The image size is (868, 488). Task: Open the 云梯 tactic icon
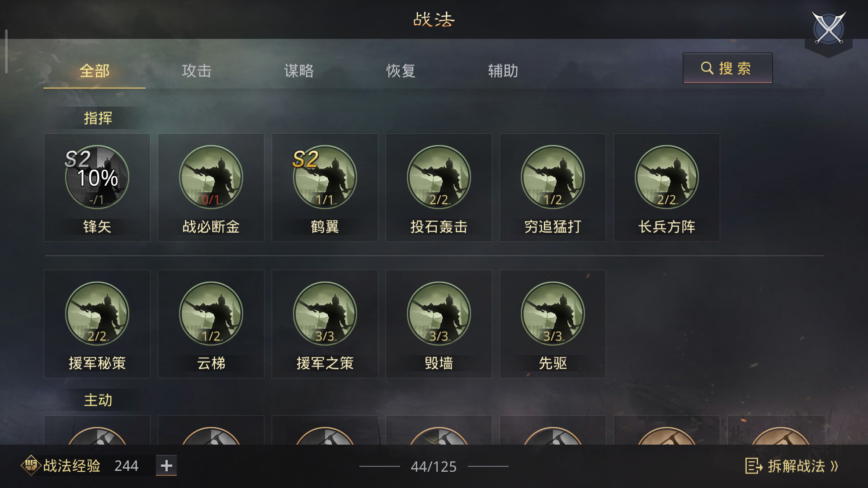tap(211, 314)
